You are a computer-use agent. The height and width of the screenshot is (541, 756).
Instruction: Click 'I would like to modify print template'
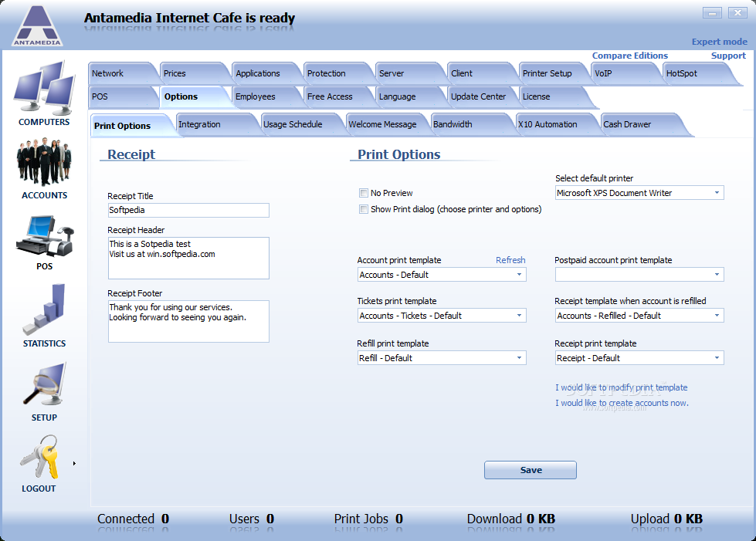[622, 387]
